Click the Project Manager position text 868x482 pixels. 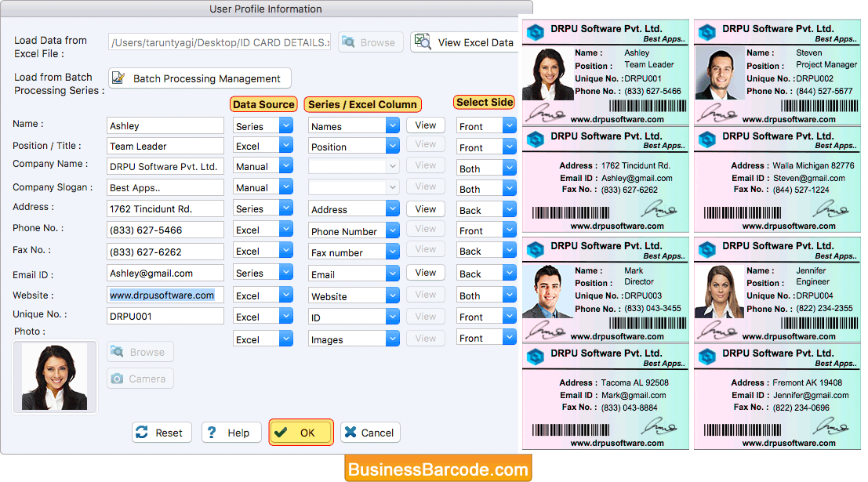826,65
